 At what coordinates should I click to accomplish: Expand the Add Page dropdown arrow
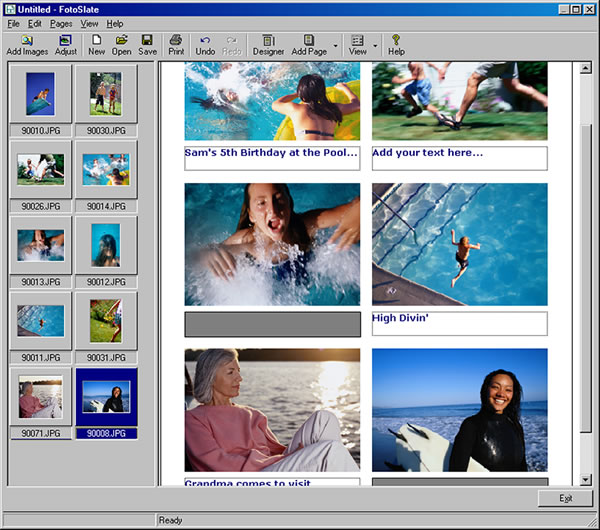tap(336, 46)
